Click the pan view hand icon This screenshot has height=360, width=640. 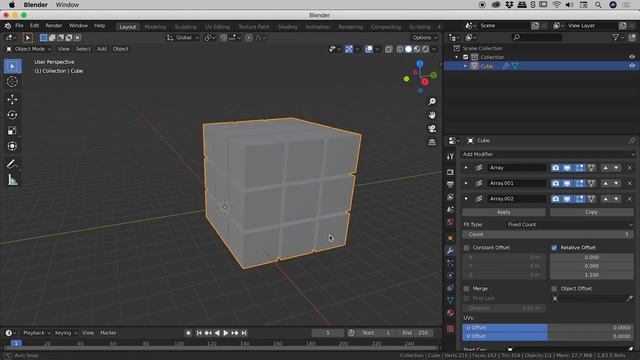(x=432, y=115)
